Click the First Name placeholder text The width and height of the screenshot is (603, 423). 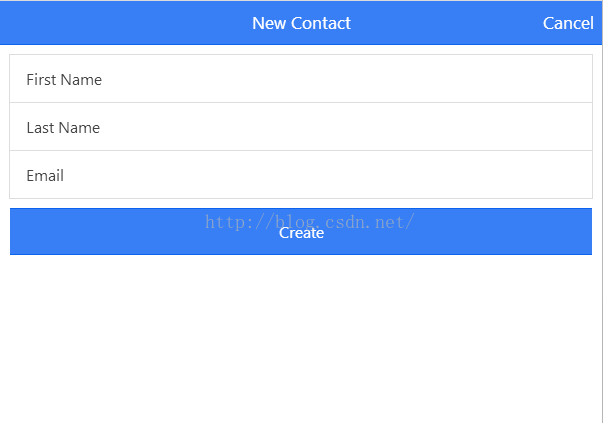(x=64, y=80)
